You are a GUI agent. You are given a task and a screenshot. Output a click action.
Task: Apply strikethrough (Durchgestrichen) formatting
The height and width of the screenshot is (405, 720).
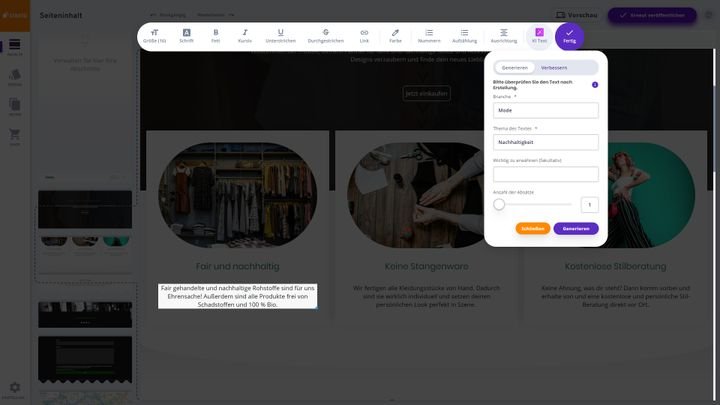(326, 36)
